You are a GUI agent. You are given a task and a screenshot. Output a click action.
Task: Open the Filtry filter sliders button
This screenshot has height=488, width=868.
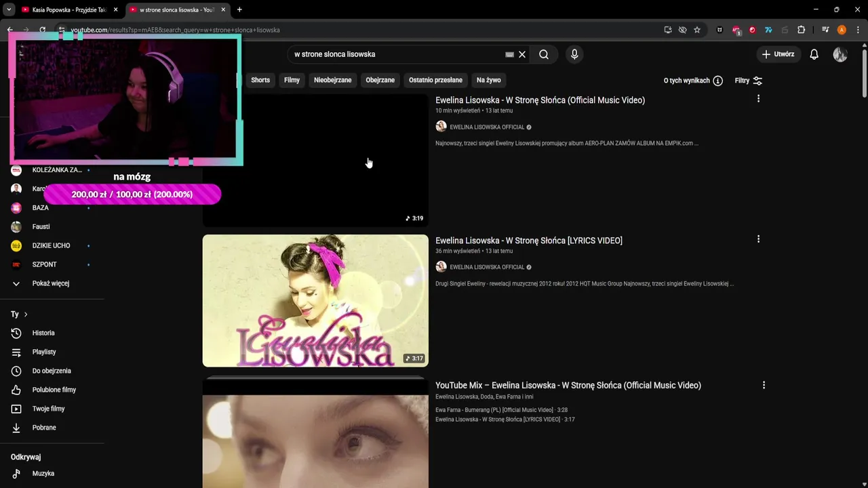click(x=749, y=81)
